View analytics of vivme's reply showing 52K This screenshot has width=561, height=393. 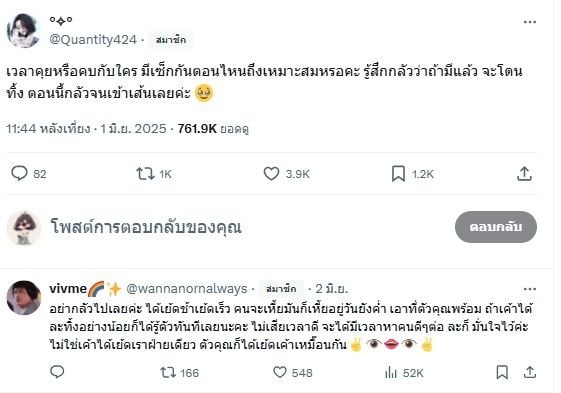point(391,373)
